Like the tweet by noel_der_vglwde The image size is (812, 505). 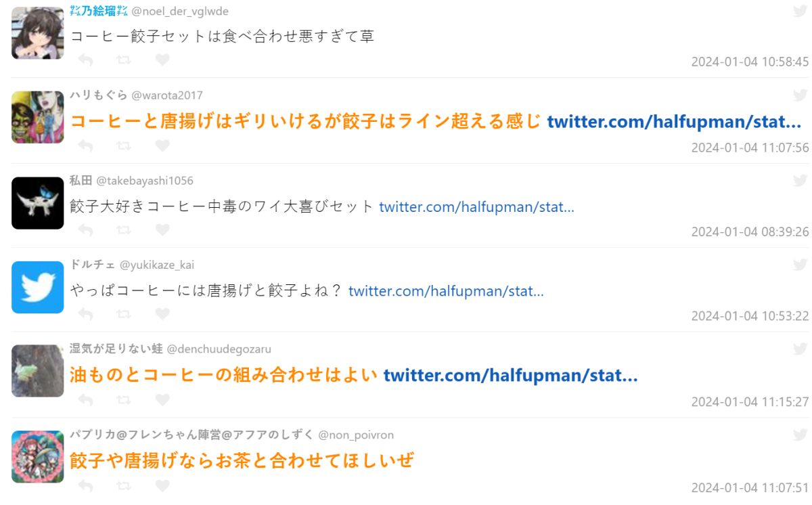coord(162,60)
